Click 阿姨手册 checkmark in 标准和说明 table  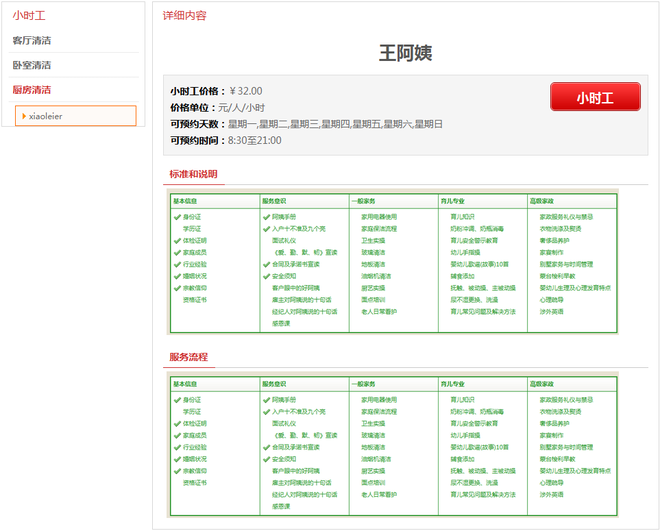[x=266, y=216]
